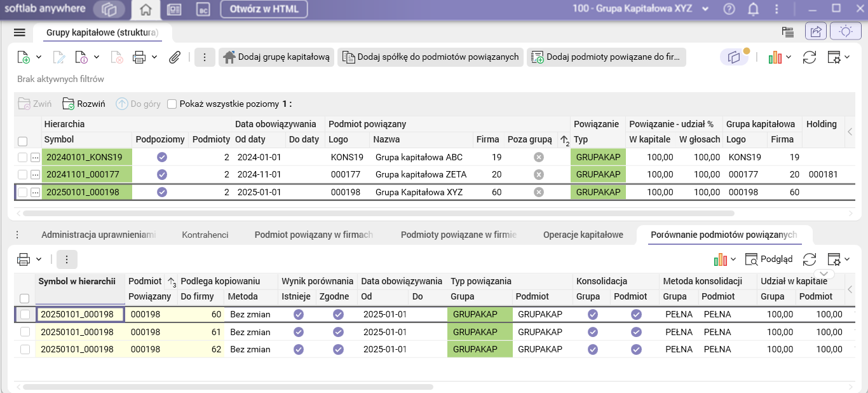Click the green 20250101_000198 symbol cell
Viewport: 868px width, 393px height.
pyautogui.click(x=86, y=192)
